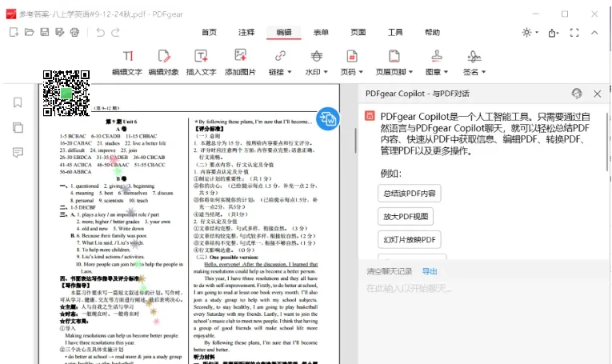Click the share icon in the top bar

coord(552,33)
